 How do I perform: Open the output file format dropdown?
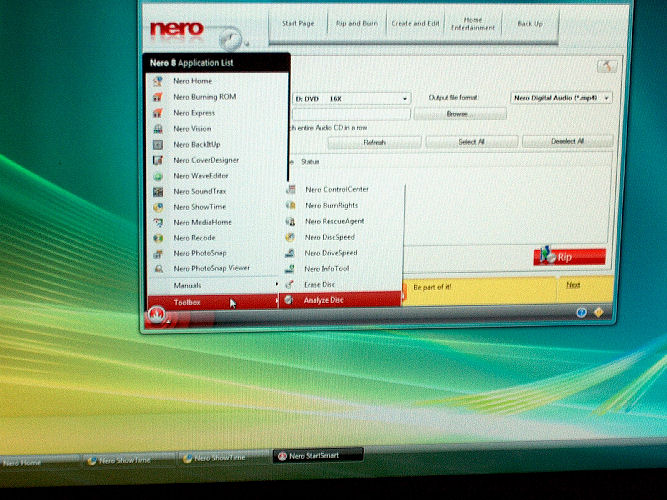(x=561, y=98)
